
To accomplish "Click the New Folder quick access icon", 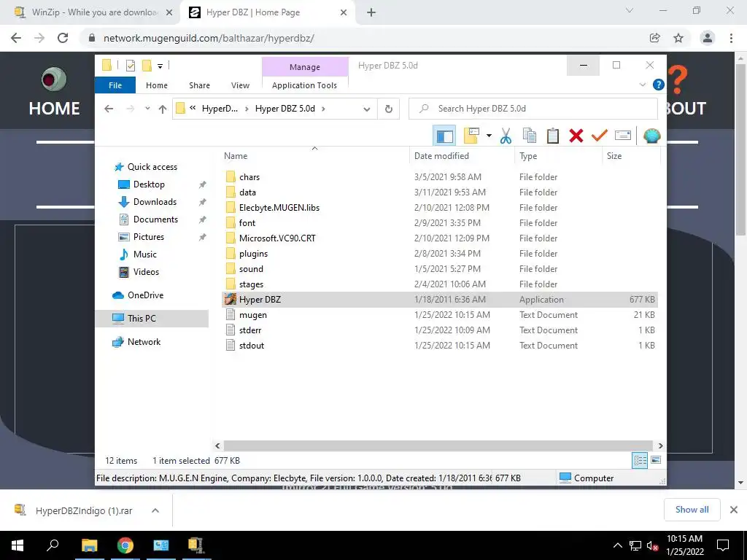I will (x=147, y=65).
